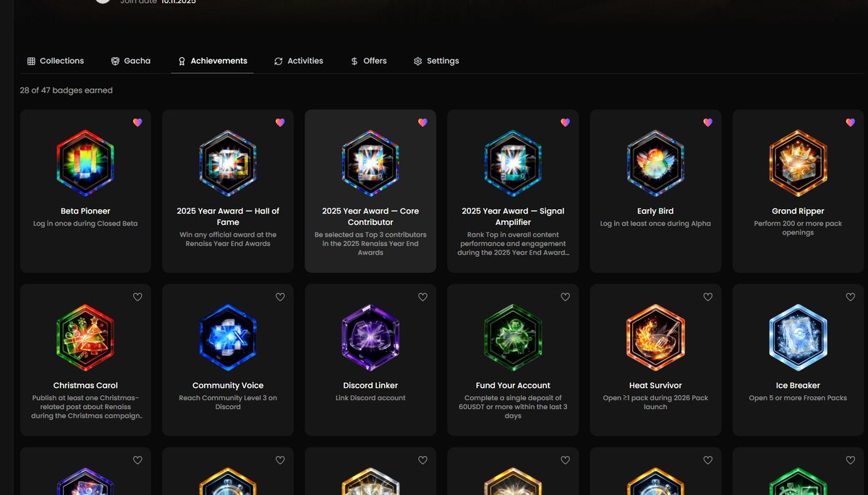Click the "Discord Linker" title text
This screenshot has height=495, width=868.
[x=370, y=386]
